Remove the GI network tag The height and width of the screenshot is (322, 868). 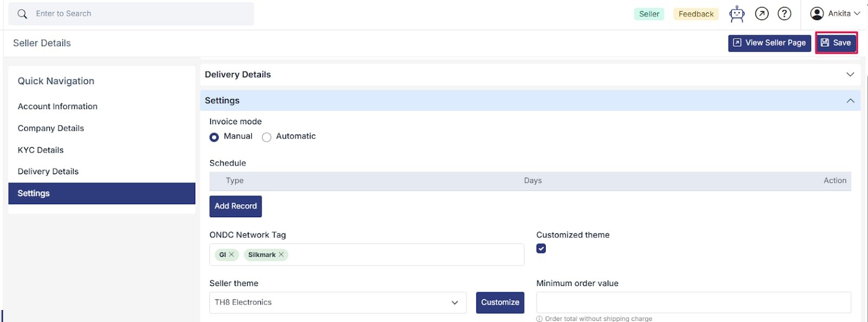[232, 255]
